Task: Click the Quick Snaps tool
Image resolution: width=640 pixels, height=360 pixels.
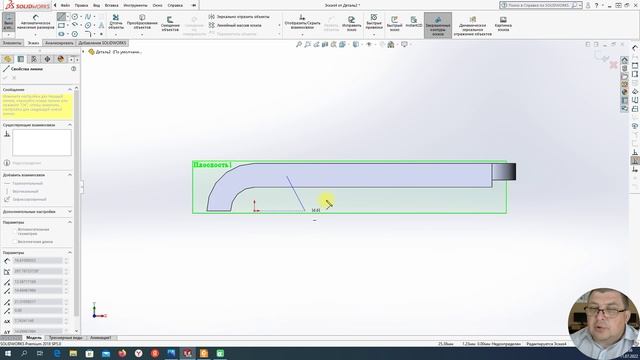Action: point(374,22)
